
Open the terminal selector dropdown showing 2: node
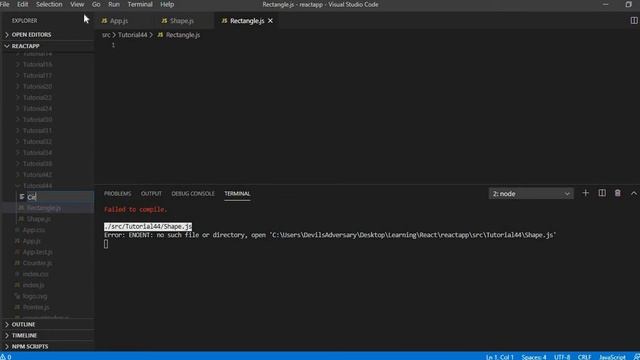pyautogui.click(x=531, y=193)
